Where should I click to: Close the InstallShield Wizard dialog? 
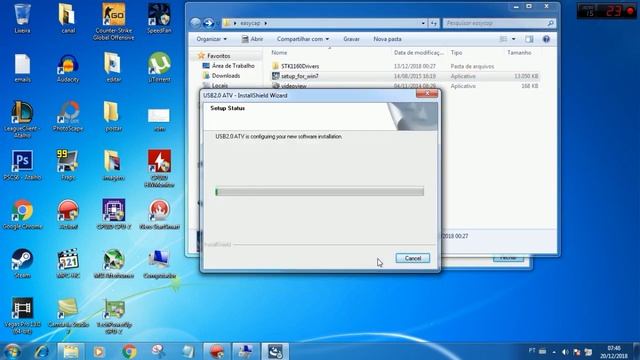point(427,94)
